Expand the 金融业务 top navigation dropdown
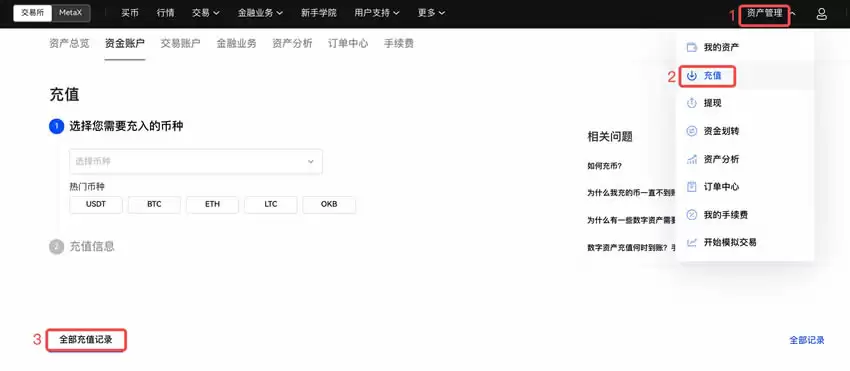This screenshot has height=371, width=850. 260,13
